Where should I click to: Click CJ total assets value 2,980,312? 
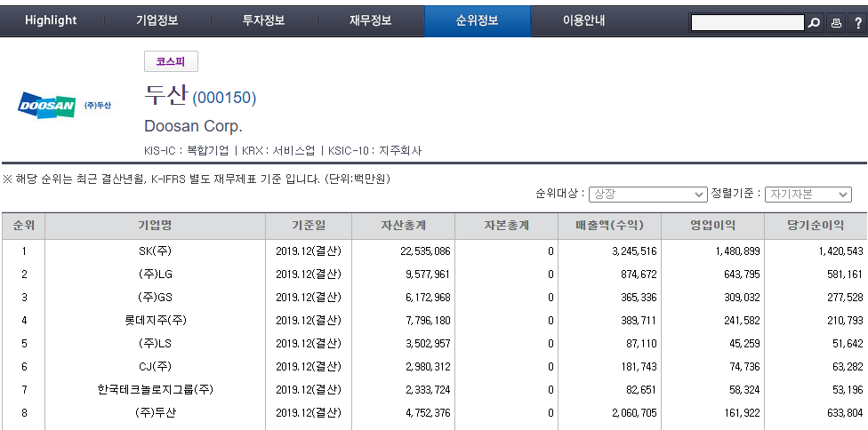(428, 366)
